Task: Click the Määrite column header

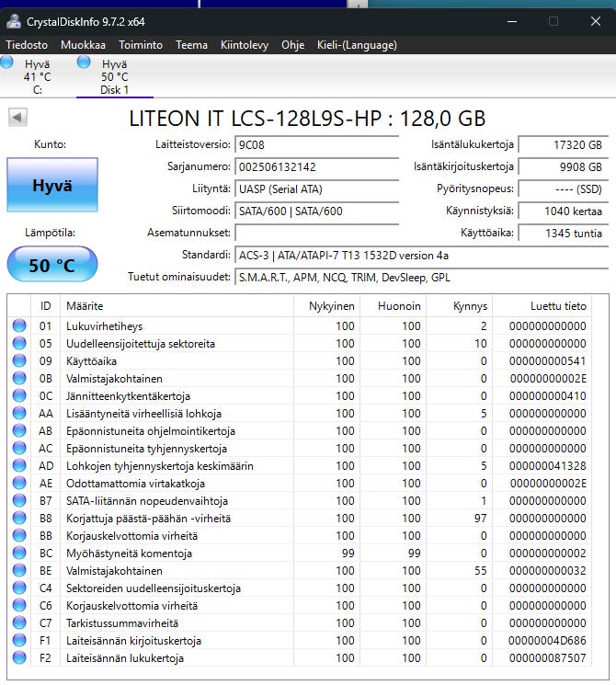Action: tap(177, 306)
